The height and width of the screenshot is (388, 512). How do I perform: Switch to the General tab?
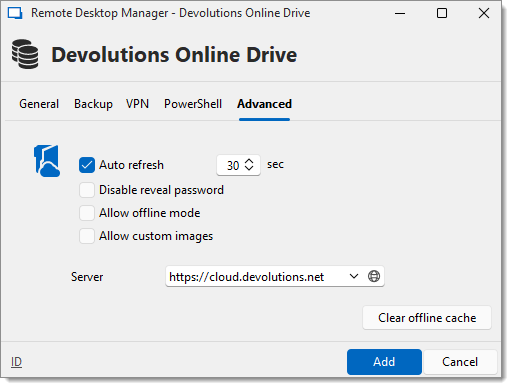pos(39,105)
